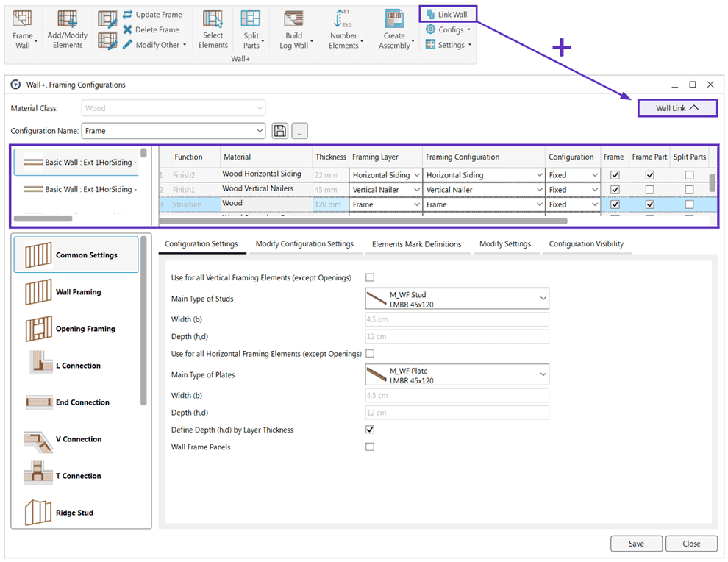
Task: Save configuration with the floppy disk icon
Action: (x=280, y=131)
